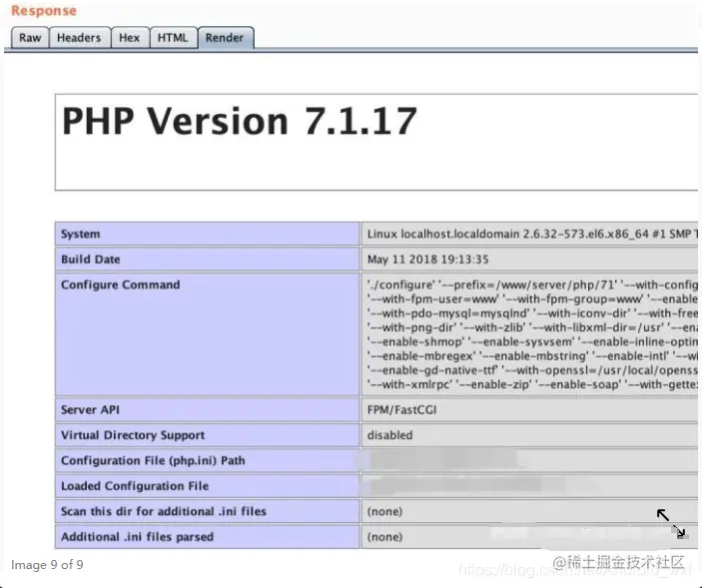Select the '--with-fpm-user=www' line
Viewport: 702px width, 588px height.
point(532,299)
